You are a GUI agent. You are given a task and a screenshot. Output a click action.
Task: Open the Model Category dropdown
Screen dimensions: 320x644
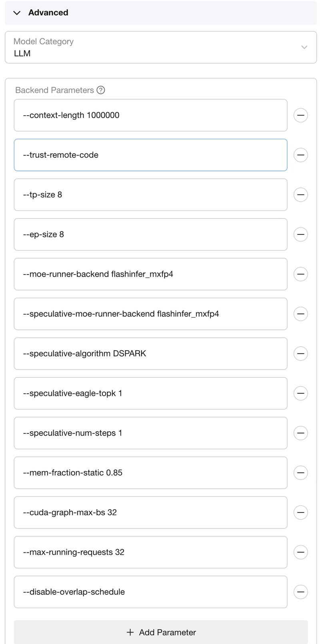[161, 47]
